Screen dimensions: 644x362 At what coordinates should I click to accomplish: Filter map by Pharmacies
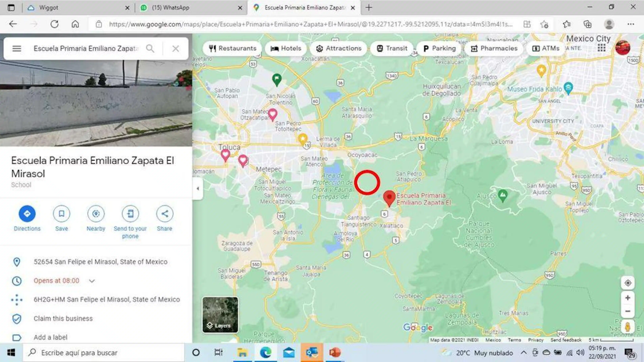coord(494,48)
